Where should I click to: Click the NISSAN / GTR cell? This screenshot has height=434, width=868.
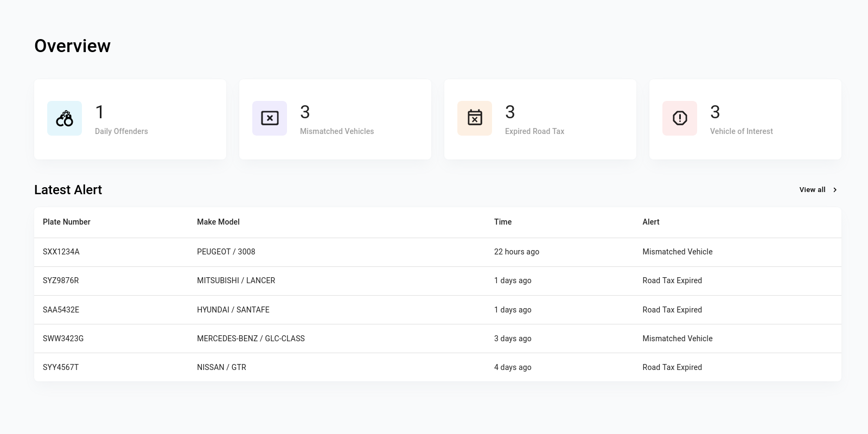click(221, 367)
